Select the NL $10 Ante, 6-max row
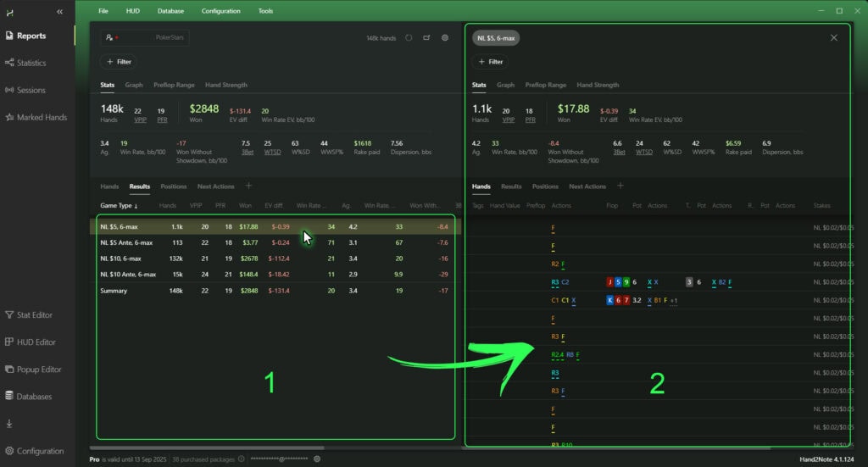868x467 pixels. click(x=128, y=275)
